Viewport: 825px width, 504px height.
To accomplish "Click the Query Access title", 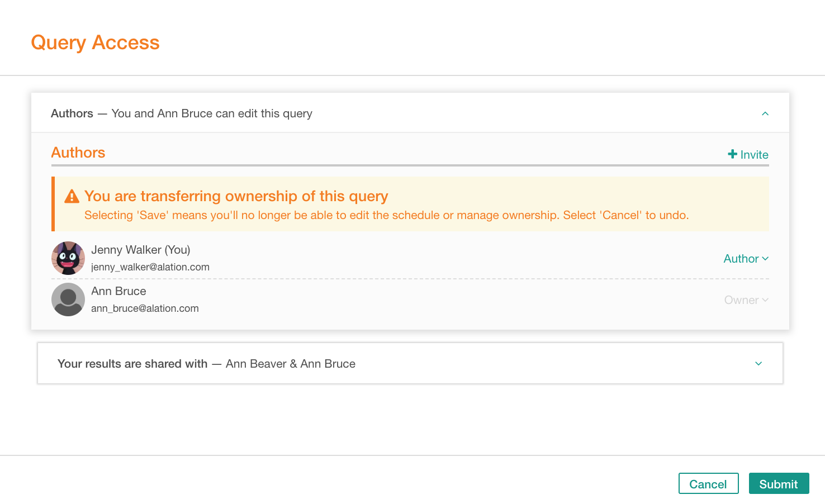I will (95, 42).
